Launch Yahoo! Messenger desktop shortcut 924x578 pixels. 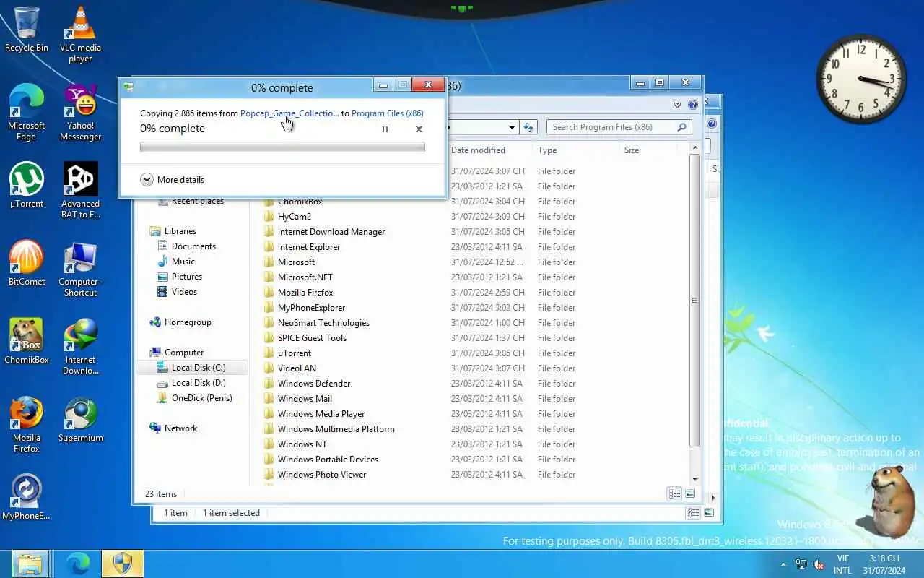click(80, 113)
